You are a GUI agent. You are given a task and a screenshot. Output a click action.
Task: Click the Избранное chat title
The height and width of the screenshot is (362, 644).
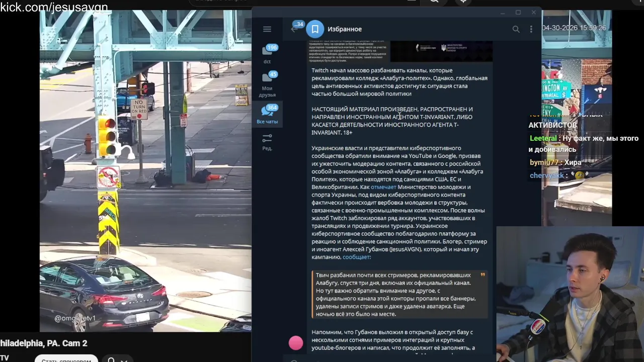tap(345, 29)
